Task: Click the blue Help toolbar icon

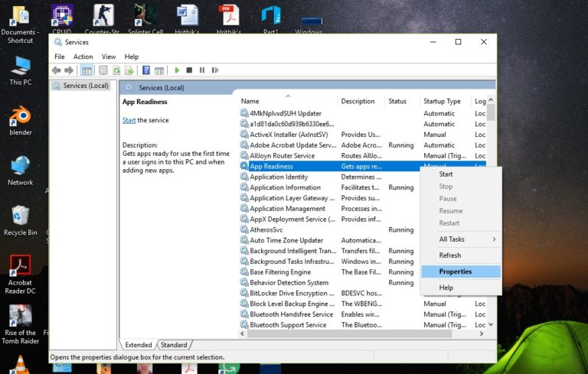Action: (x=146, y=70)
